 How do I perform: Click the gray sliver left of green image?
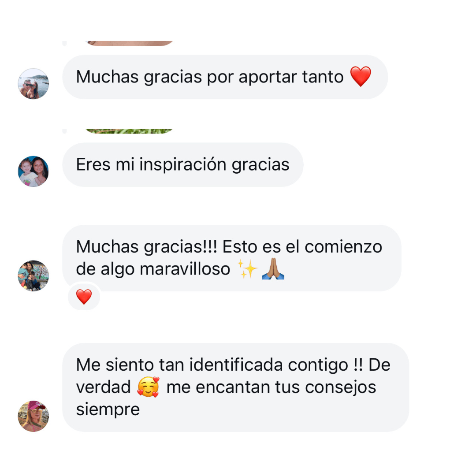[x=64, y=131]
